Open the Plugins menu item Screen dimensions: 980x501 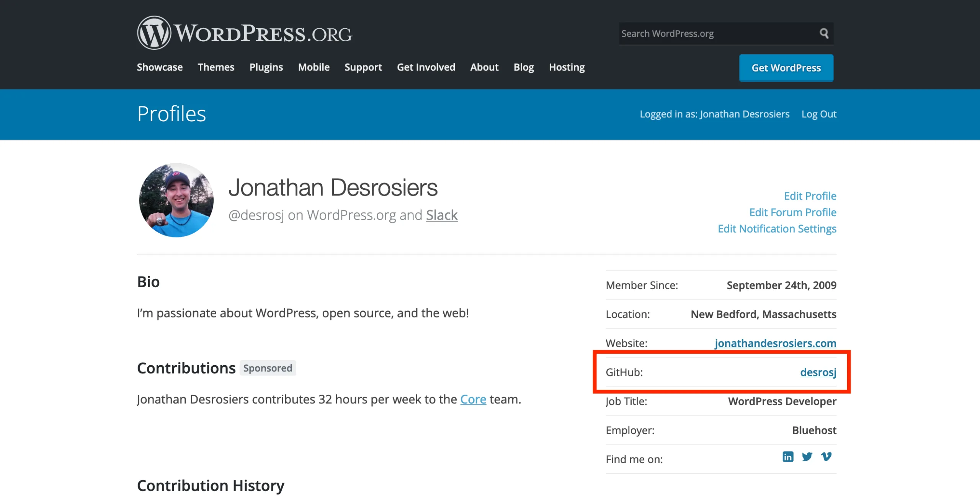coord(266,67)
